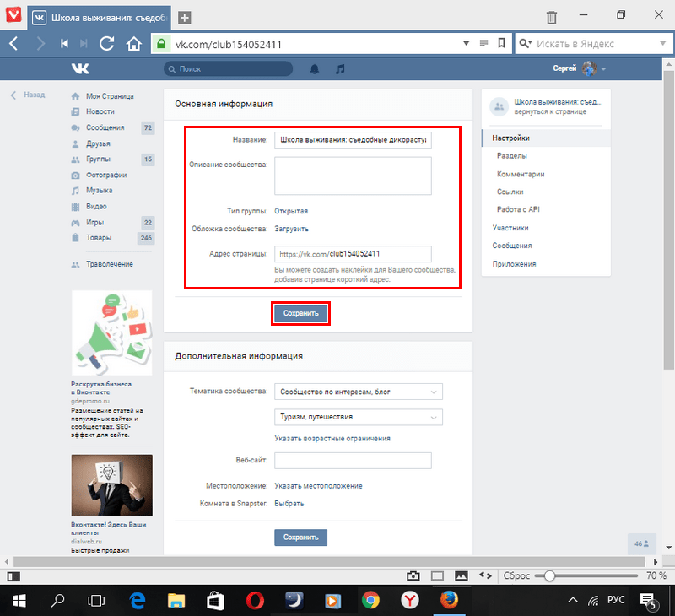
Task: Click into the Веб-сайт input field
Action: tap(353, 461)
